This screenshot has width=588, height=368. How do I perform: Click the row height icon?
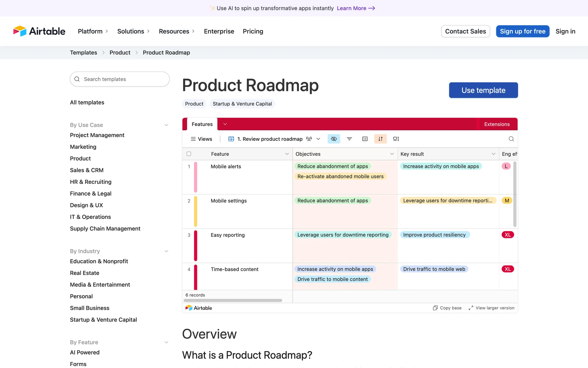pyautogui.click(x=396, y=139)
